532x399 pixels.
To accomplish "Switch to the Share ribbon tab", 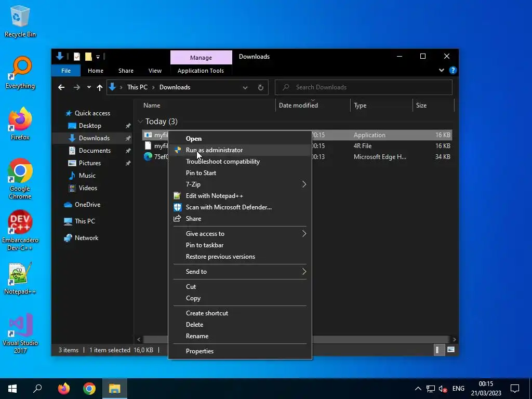I will tap(126, 71).
